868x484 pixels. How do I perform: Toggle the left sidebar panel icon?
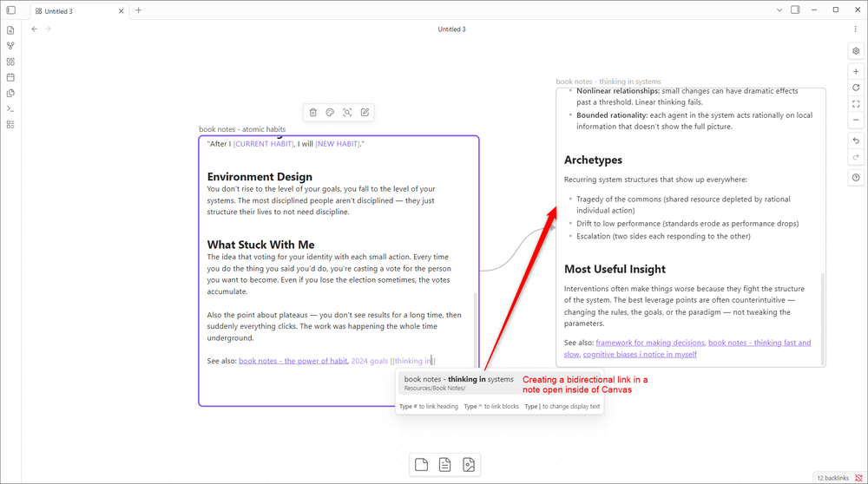click(11, 10)
